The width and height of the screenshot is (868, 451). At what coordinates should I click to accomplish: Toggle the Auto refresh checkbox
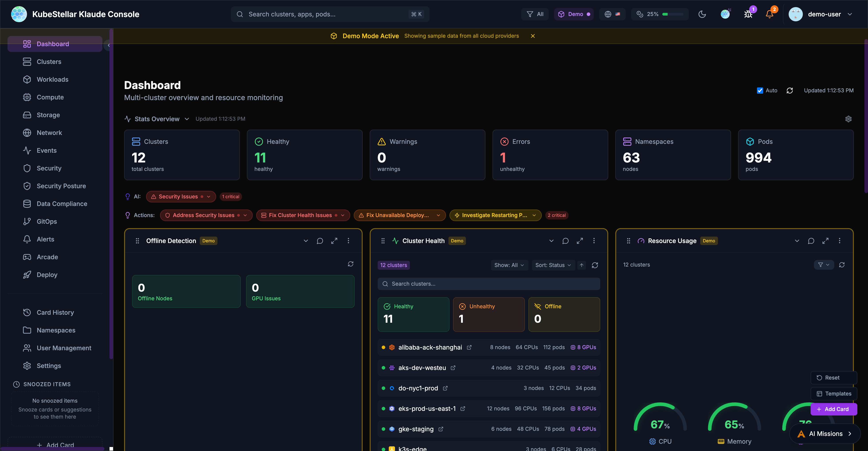(x=760, y=90)
